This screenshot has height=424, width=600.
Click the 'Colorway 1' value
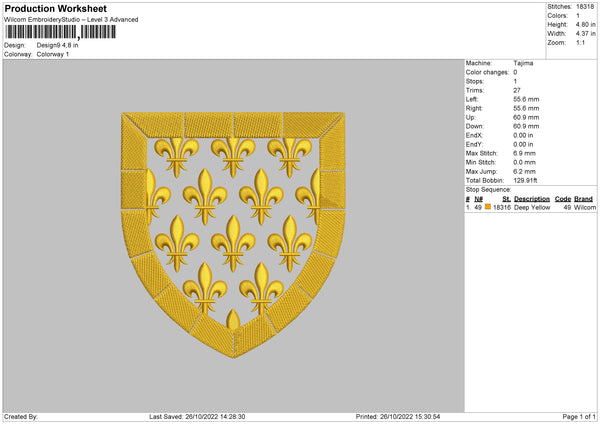coord(53,54)
